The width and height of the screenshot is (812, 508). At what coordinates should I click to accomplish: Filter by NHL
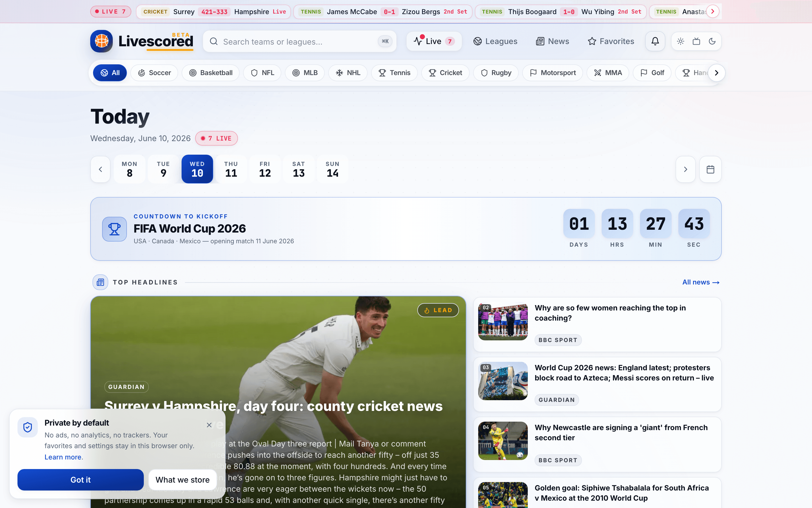click(x=348, y=73)
